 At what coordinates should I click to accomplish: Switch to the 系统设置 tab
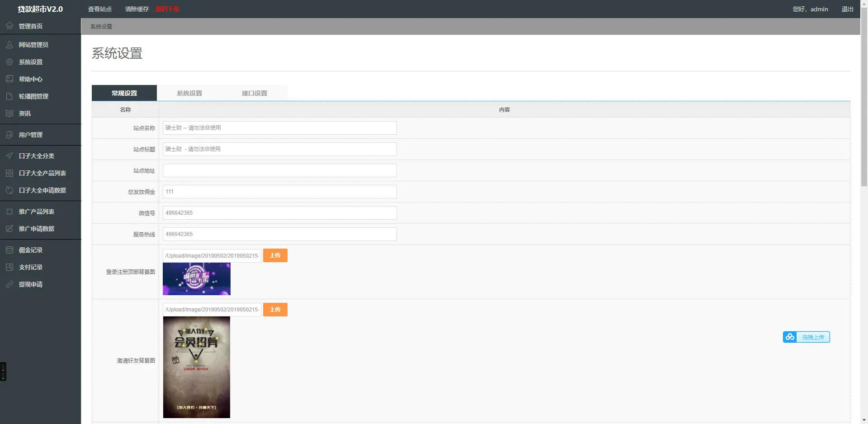click(x=189, y=93)
